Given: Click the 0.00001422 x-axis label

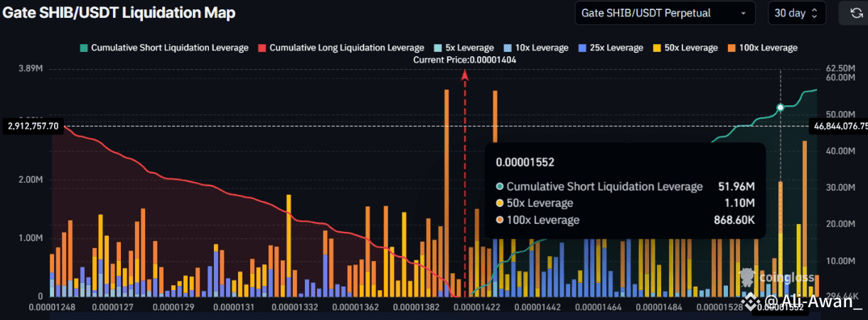Looking at the screenshot, I should pyautogui.click(x=476, y=307).
